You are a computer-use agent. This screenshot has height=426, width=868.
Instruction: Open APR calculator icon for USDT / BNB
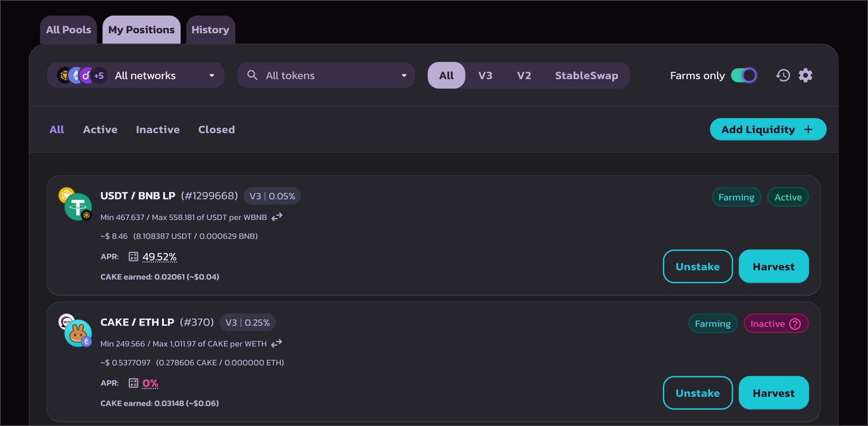coord(133,257)
